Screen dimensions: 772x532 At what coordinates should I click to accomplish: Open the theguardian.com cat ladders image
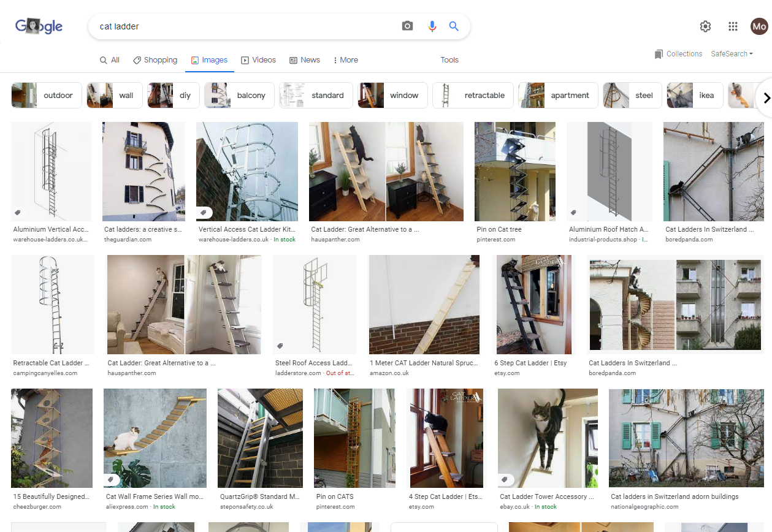[143, 172]
